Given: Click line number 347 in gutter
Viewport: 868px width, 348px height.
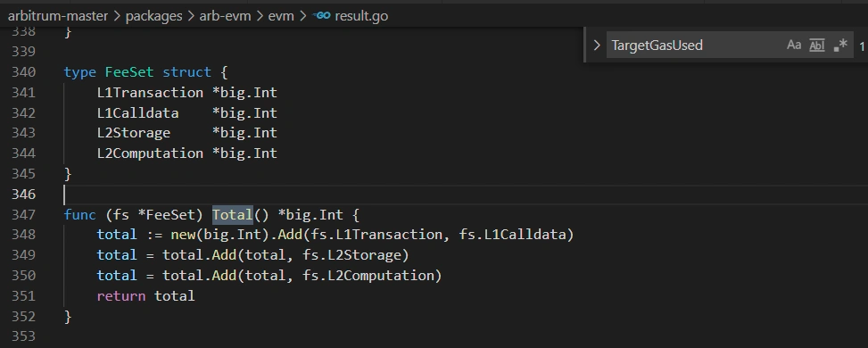Looking at the screenshot, I should pos(24,214).
